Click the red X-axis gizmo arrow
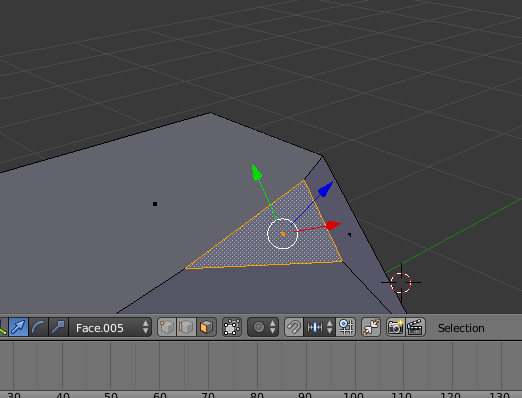The image size is (522, 398). 333,225
